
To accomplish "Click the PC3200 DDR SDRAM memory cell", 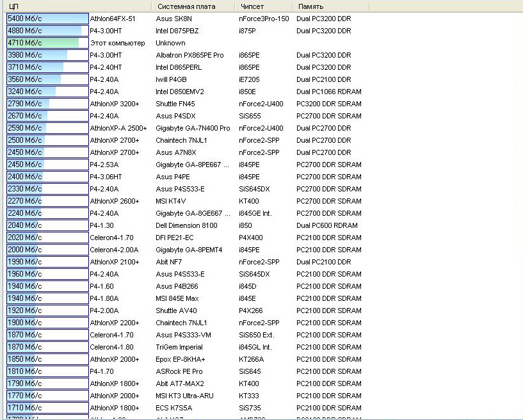I will coord(329,104).
